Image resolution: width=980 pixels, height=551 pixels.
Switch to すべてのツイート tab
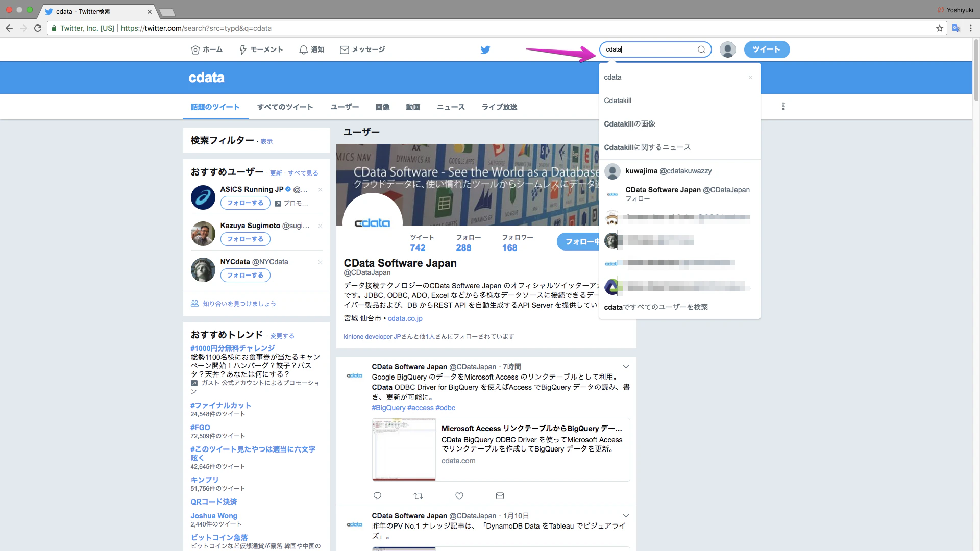285,107
